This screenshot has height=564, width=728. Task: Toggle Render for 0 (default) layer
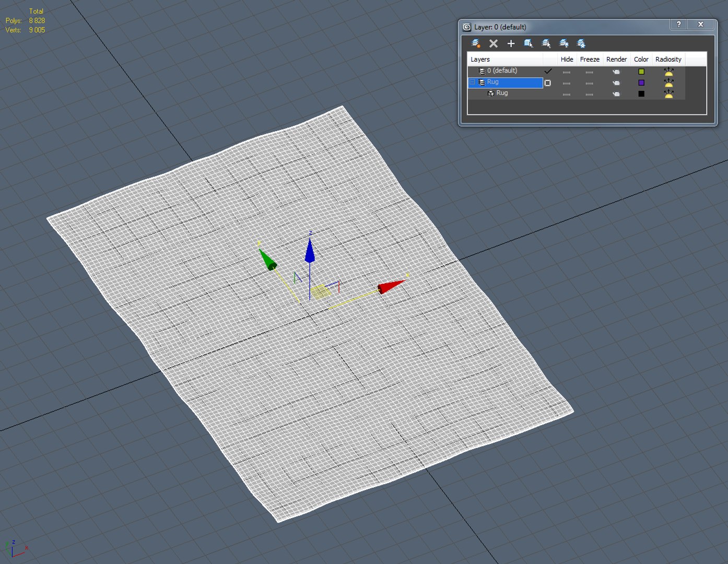616,72
